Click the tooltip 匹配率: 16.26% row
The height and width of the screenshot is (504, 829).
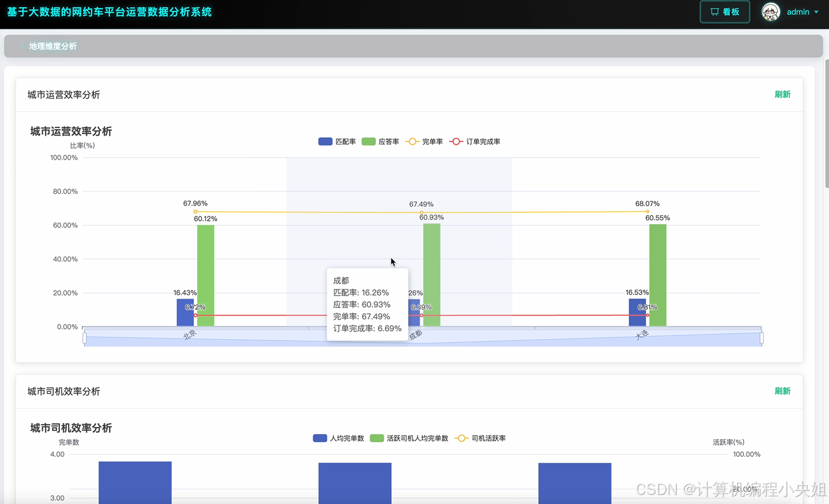coord(361,293)
